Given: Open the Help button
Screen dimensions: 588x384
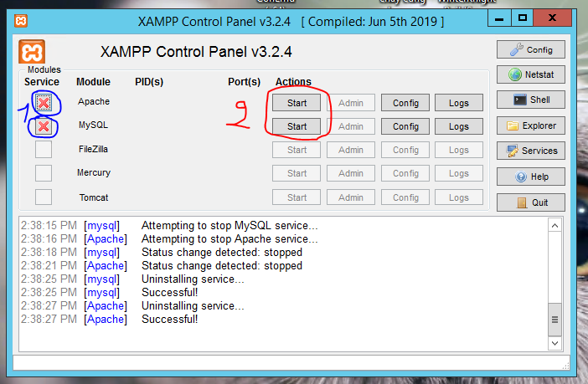Looking at the screenshot, I should 531,177.
